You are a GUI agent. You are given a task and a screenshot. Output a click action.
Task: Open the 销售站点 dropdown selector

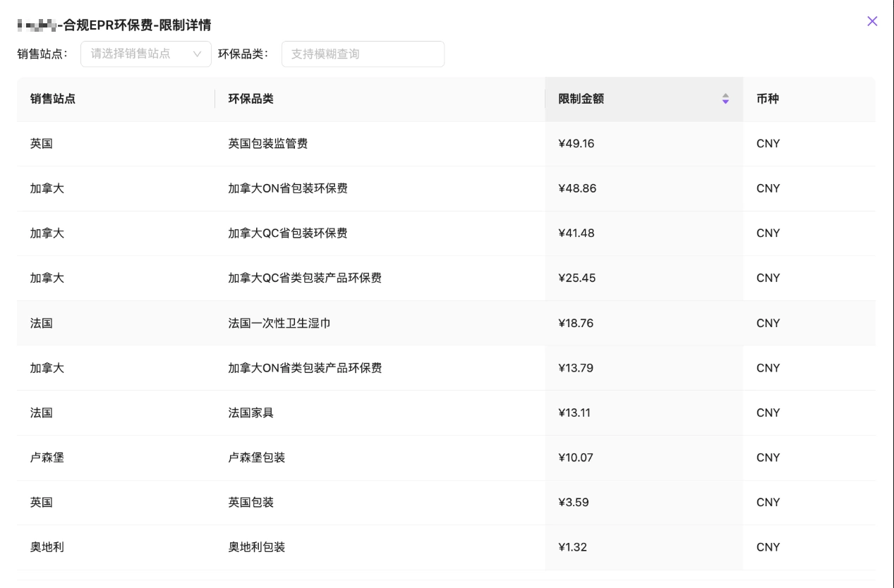146,54
